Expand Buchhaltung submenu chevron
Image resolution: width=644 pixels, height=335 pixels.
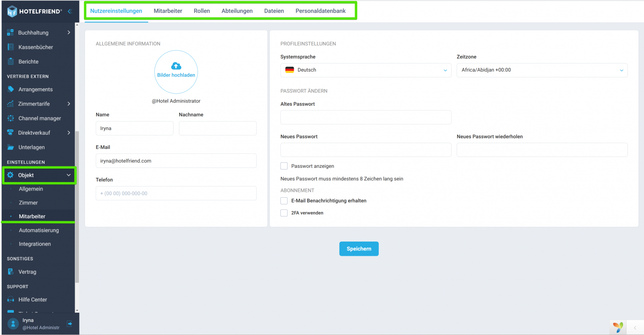click(x=68, y=33)
